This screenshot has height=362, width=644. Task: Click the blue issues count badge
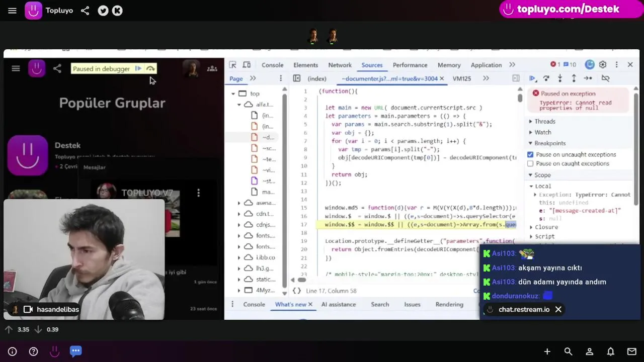pyautogui.click(x=570, y=65)
